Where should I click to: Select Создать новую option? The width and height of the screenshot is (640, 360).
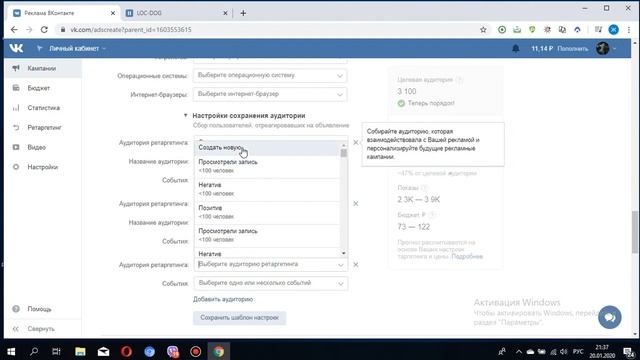pyautogui.click(x=267, y=148)
